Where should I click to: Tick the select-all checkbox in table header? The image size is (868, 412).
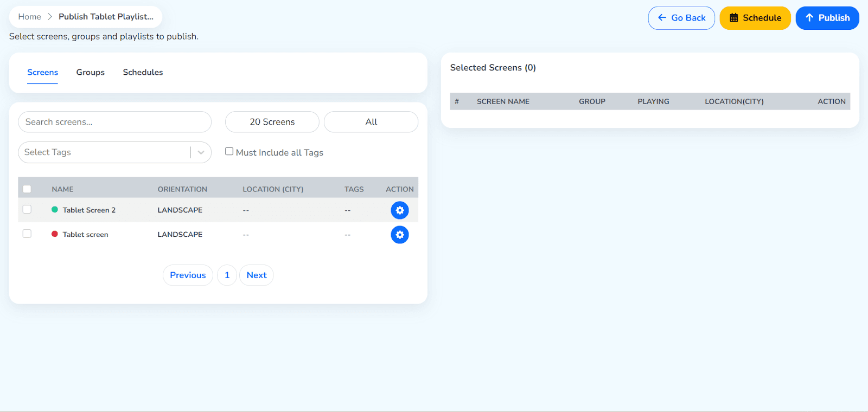(x=27, y=189)
